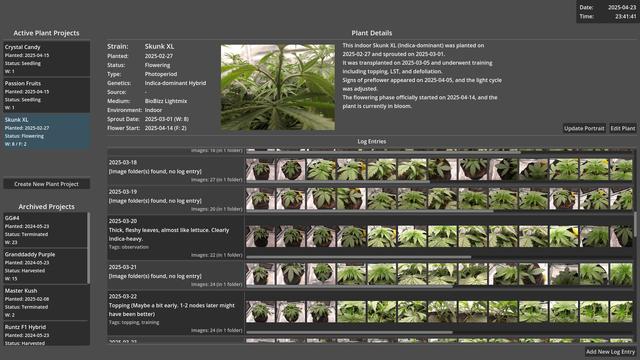640x360 pixels.
Task: Click the 'Tags: observation' text
Action: (x=129, y=247)
